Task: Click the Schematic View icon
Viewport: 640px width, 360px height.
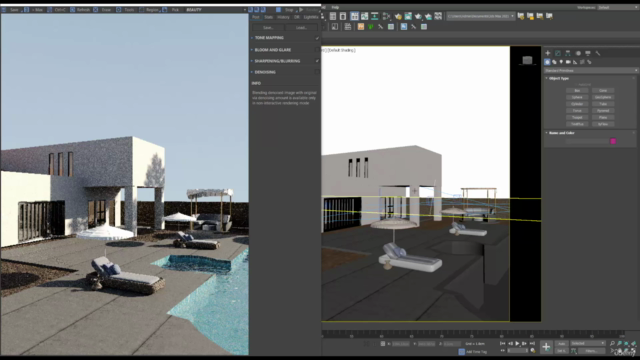Action: click(x=375, y=16)
